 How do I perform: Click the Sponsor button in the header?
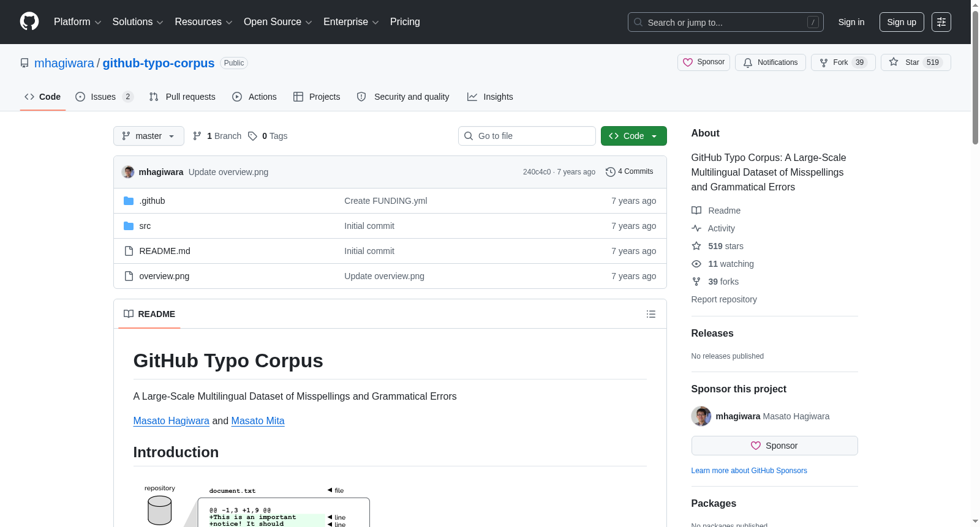(x=704, y=62)
